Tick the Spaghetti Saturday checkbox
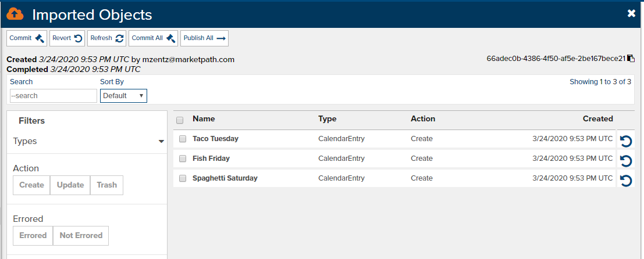The image size is (644, 259). (183, 178)
